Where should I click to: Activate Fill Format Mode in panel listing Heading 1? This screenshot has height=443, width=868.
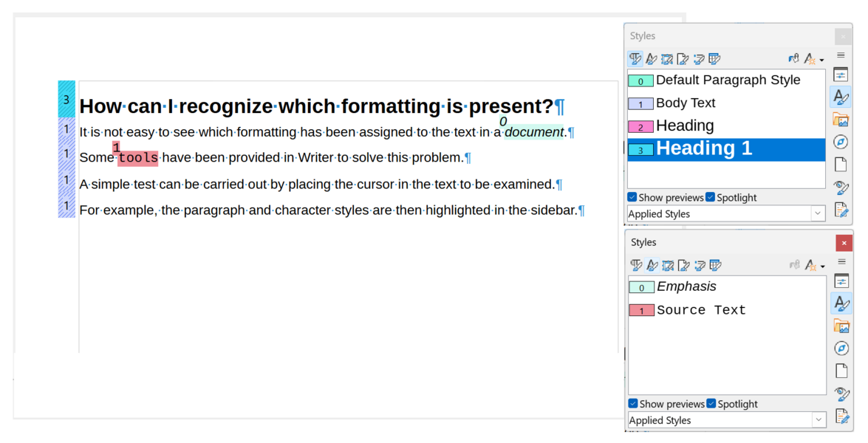click(794, 58)
